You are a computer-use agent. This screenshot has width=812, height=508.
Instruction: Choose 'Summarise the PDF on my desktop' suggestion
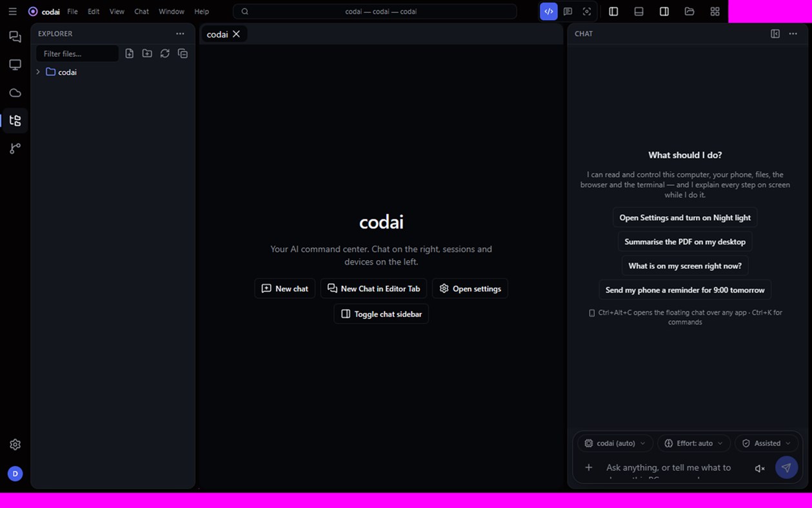point(685,241)
